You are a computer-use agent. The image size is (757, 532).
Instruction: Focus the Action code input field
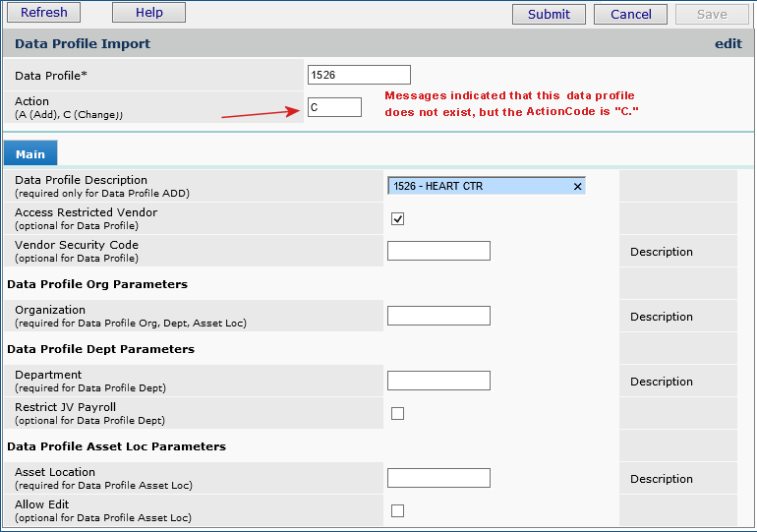(x=334, y=107)
